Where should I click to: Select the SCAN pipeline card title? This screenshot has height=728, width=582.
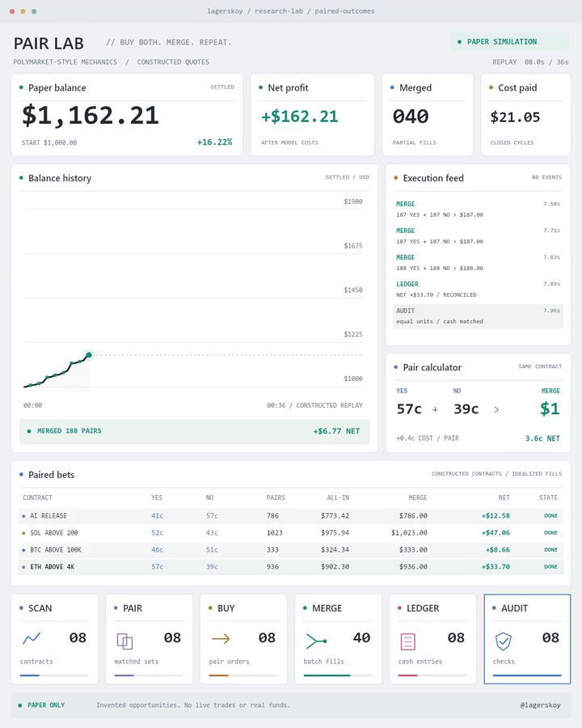pos(40,608)
